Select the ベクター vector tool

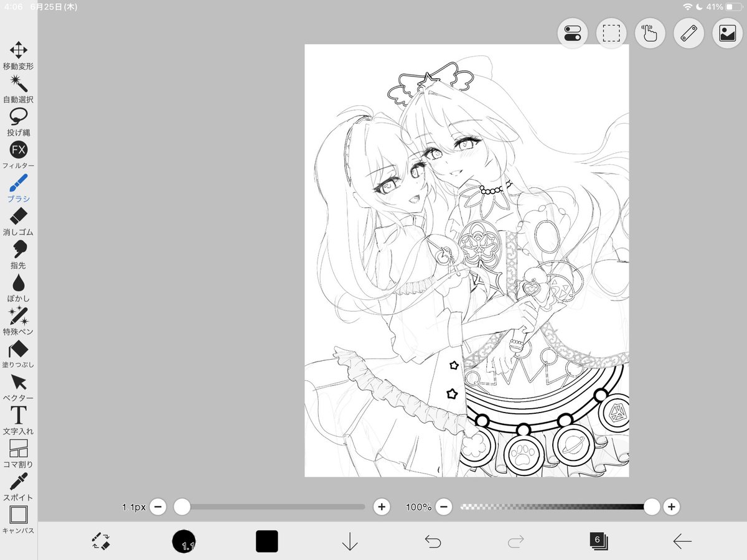[19, 388]
